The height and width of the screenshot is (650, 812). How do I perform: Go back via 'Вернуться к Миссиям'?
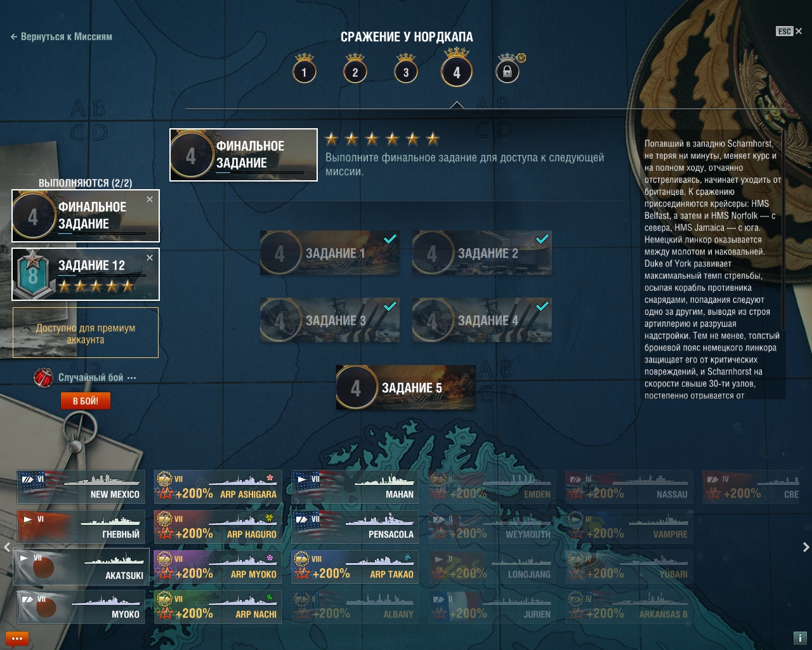pos(61,37)
